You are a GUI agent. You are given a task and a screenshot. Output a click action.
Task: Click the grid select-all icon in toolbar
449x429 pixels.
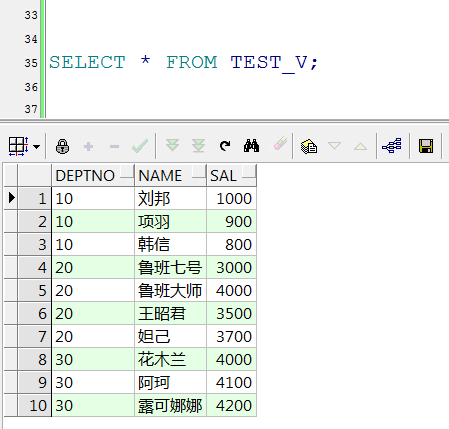(x=18, y=146)
